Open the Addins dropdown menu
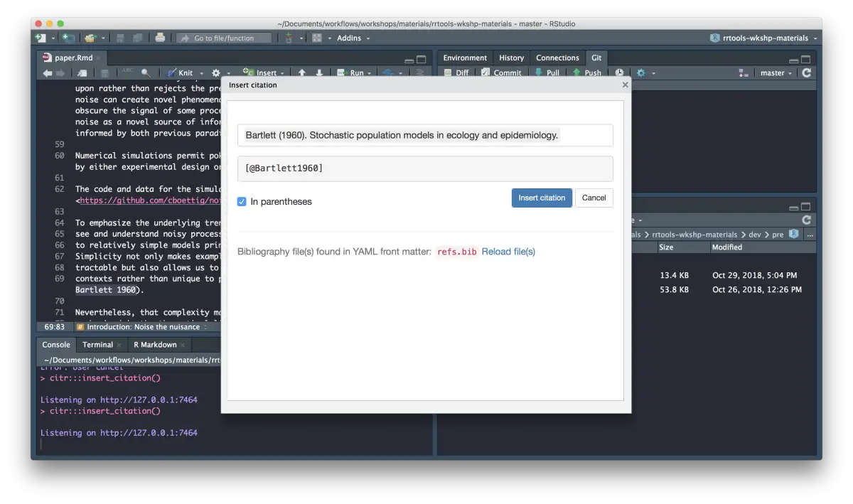 click(x=353, y=38)
